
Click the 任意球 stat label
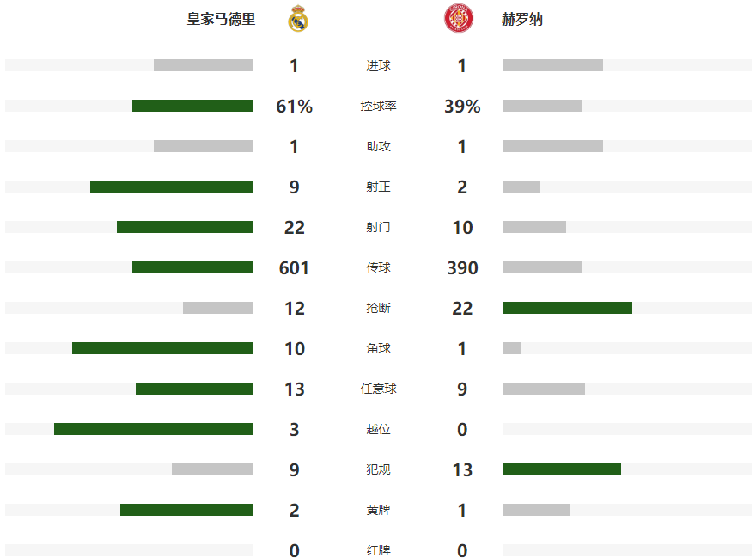point(378,389)
